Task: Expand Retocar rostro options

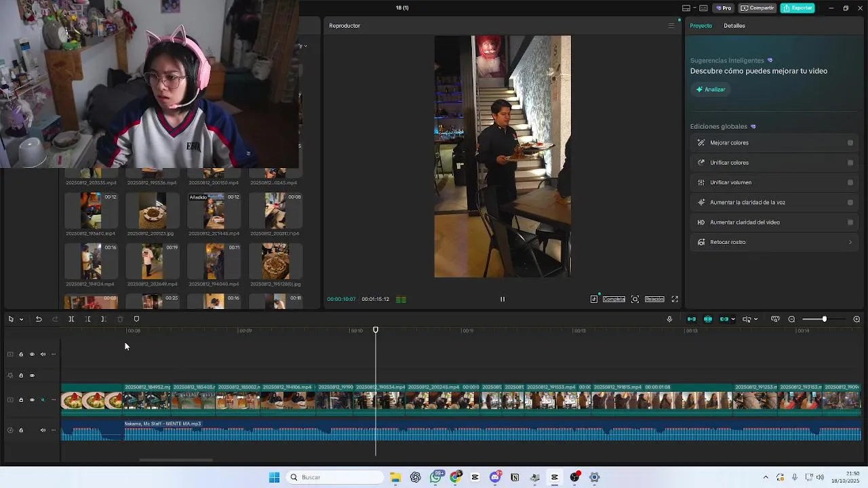Action: coord(850,242)
